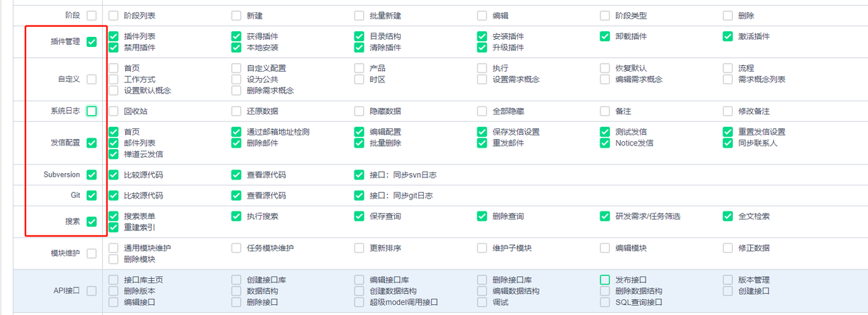This screenshot has width=868, height=315.
Task: Uncheck the 发信配置 module checkbox
Action: coord(91,143)
